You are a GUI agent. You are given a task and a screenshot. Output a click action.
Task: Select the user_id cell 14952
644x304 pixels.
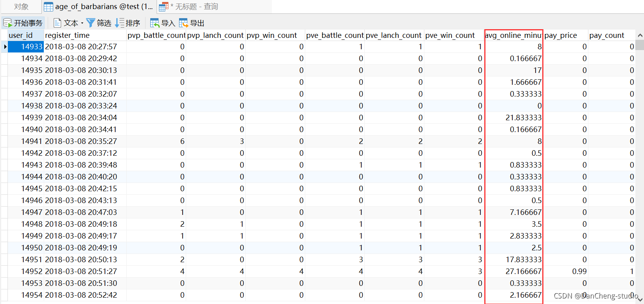click(x=26, y=271)
